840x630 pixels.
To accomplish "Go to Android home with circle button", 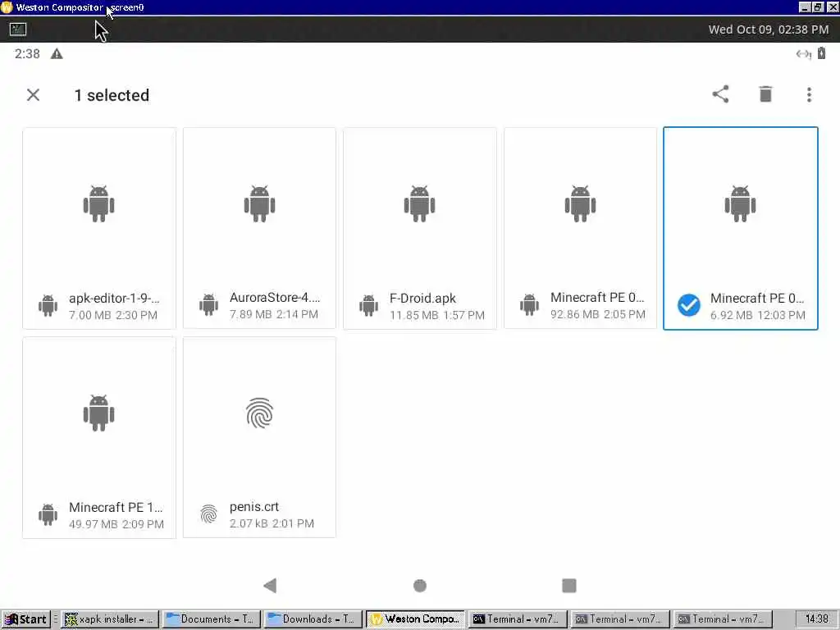I will tap(420, 586).
